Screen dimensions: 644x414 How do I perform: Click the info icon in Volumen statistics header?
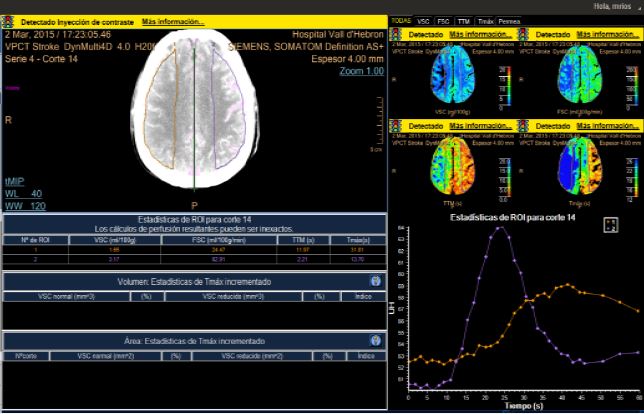(x=375, y=282)
